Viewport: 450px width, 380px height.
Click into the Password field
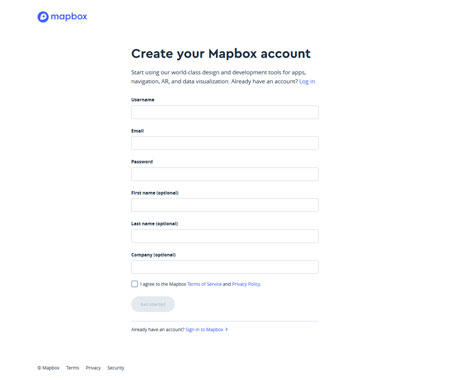coord(225,174)
